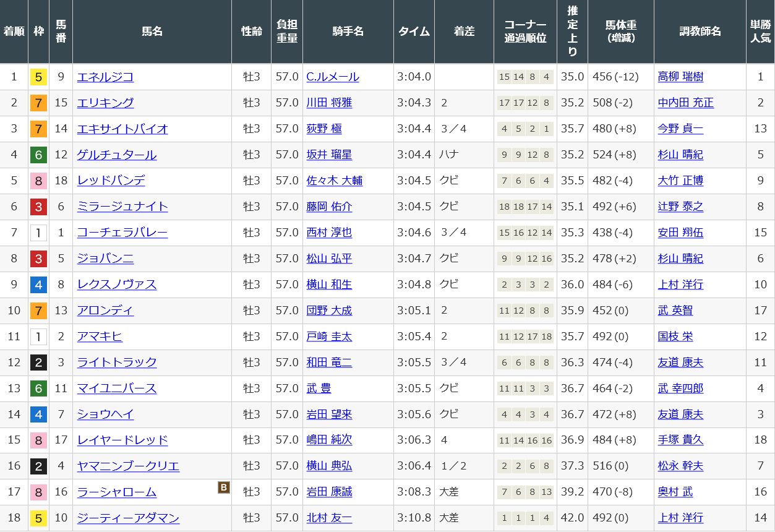Click blue frame 4 badge in レクスノヴァス row
The width and height of the screenshot is (775, 532).
(x=38, y=285)
